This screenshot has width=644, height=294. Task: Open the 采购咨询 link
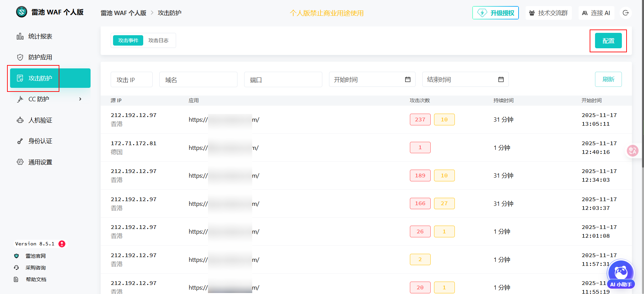[36, 268]
